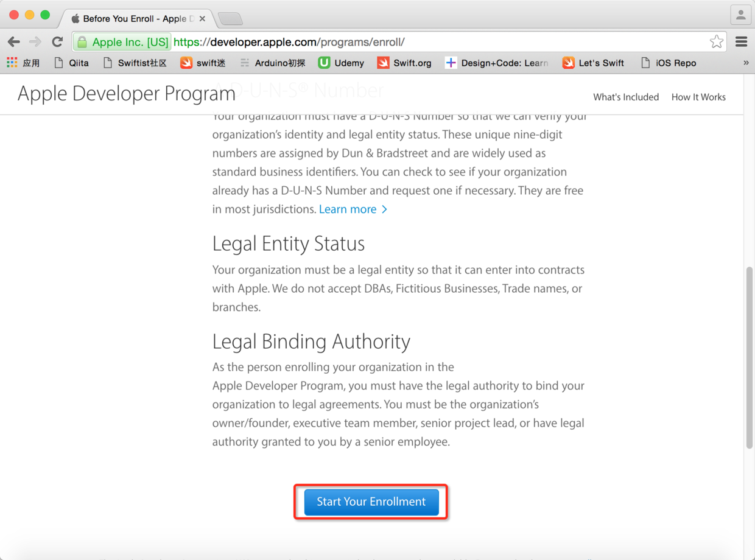Open the Udemy bookmark

(x=341, y=63)
